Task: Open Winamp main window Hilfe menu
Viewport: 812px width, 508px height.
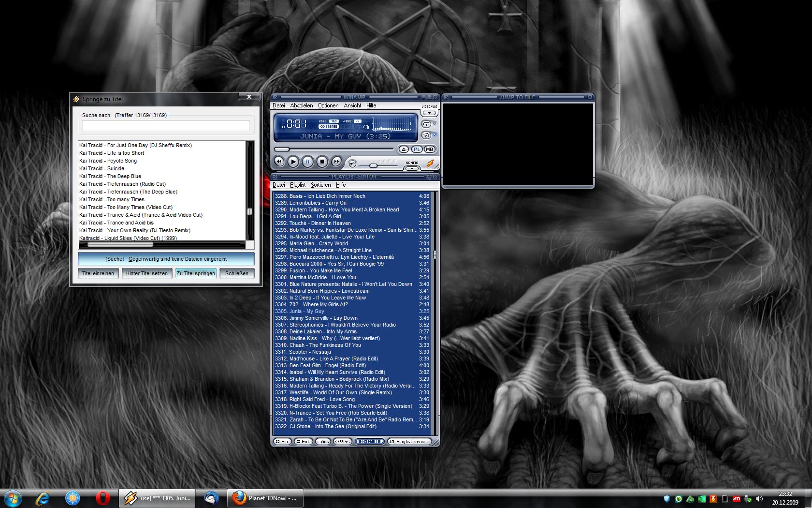Action: [371, 105]
